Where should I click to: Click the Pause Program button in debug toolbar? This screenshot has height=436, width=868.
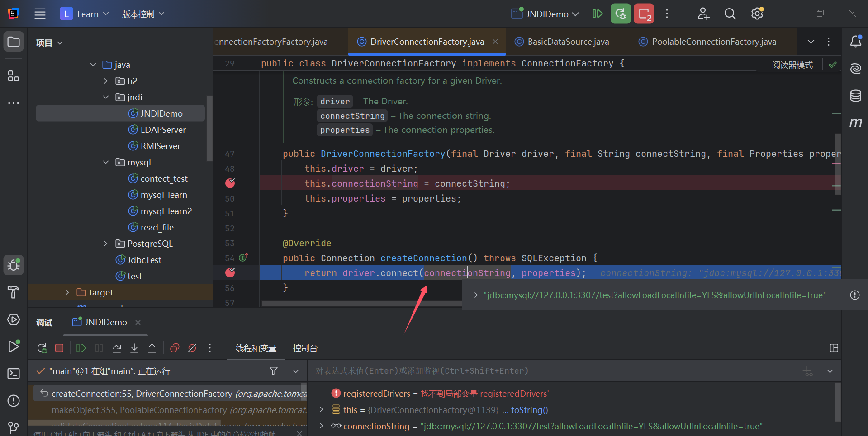(x=99, y=348)
